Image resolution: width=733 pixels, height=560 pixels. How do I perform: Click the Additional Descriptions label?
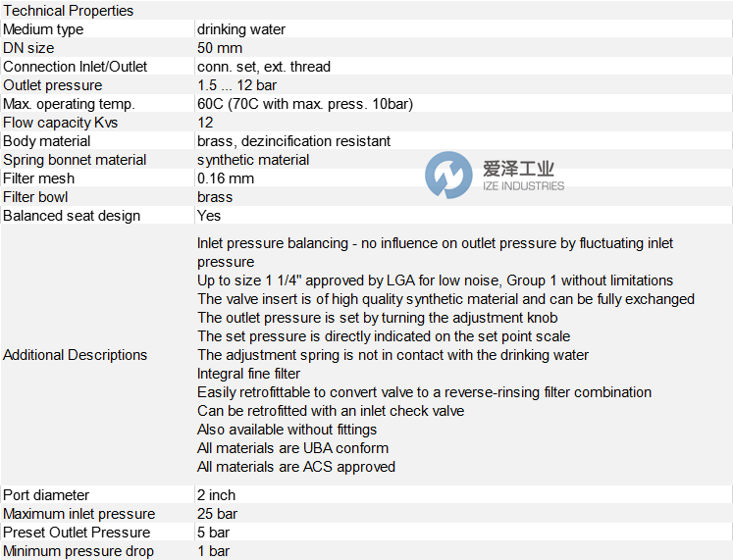coord(76,355)
